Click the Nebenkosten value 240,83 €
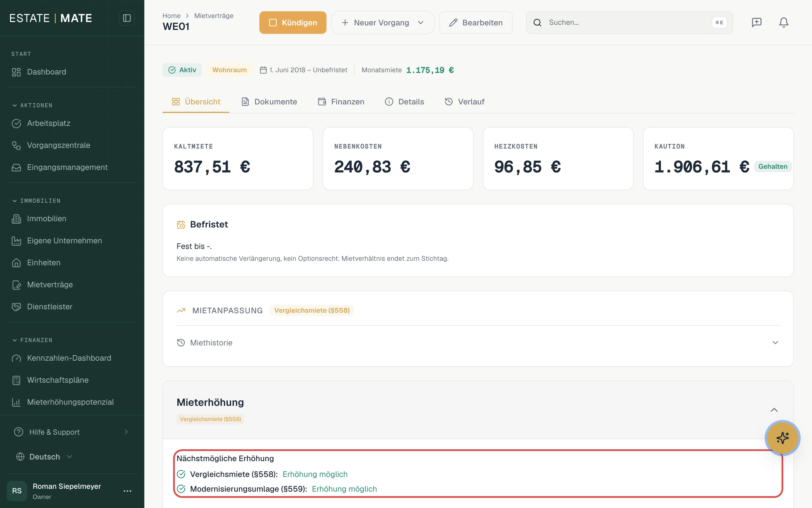Image resolution: width=812 pixels, height=508 pixels. [372, 167]
